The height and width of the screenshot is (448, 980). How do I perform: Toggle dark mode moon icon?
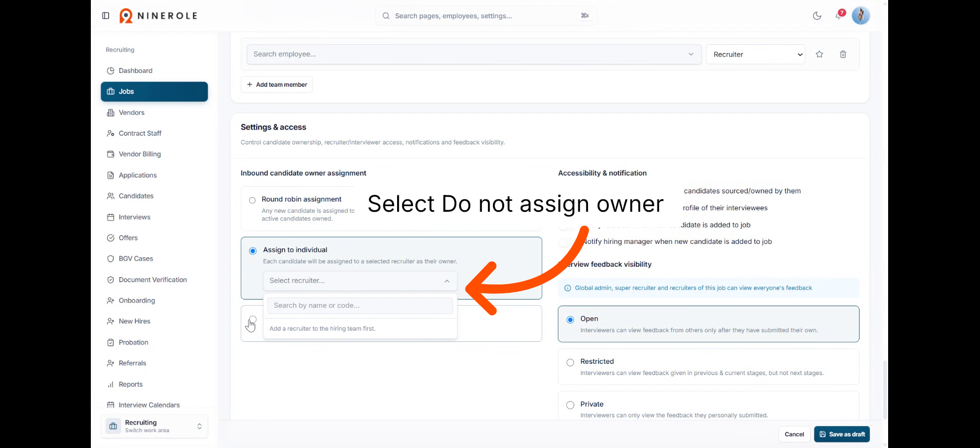pyautogui.click(x=817, y=16)
